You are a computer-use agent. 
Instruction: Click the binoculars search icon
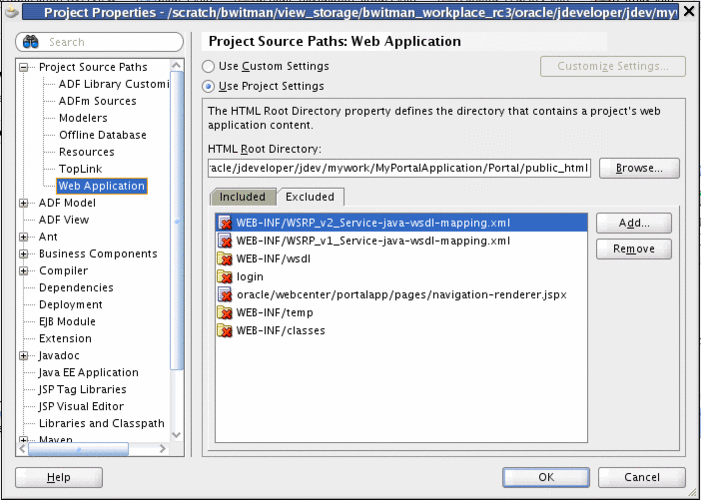(31, 42)
